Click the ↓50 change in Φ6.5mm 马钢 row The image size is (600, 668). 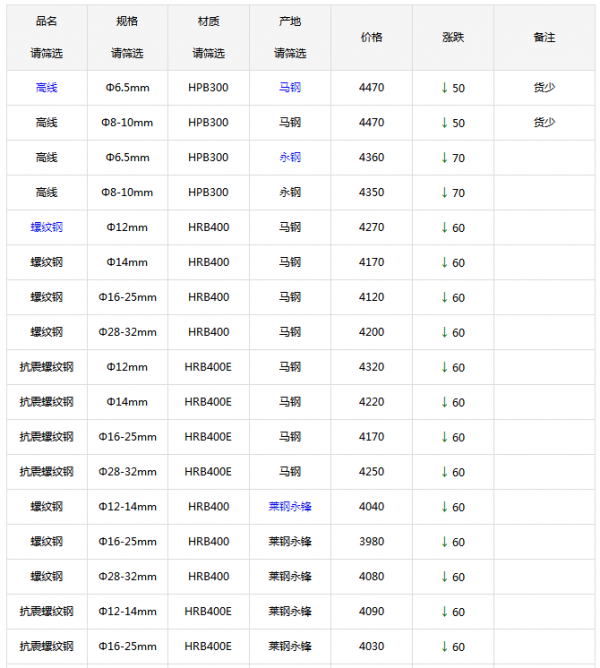point(453,88)
